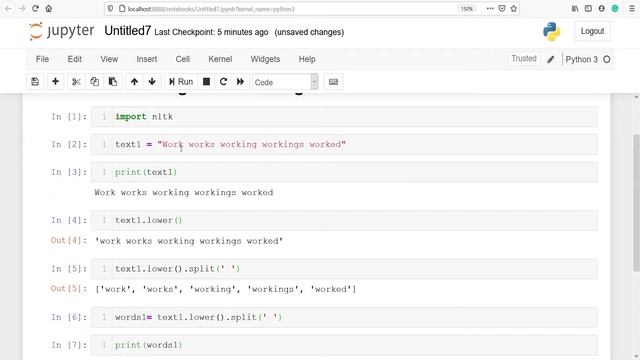
Task: Open the Cell menu
Action: [x=183, y=59]
